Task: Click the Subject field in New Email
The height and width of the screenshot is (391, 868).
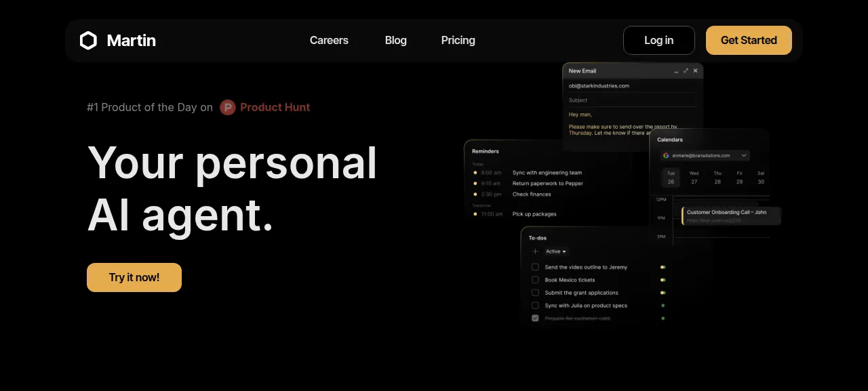Action: [x=633, y=100]
